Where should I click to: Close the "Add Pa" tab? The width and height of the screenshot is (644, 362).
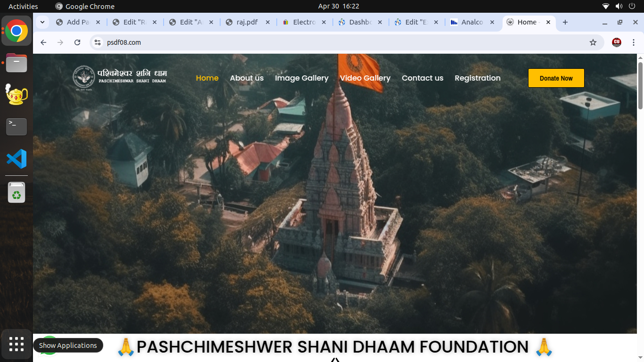(98, 22)
